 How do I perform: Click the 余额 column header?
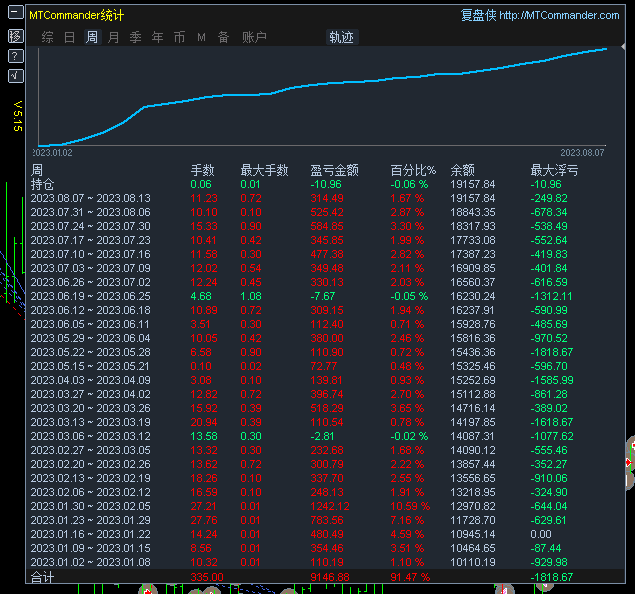click(462, 170)
